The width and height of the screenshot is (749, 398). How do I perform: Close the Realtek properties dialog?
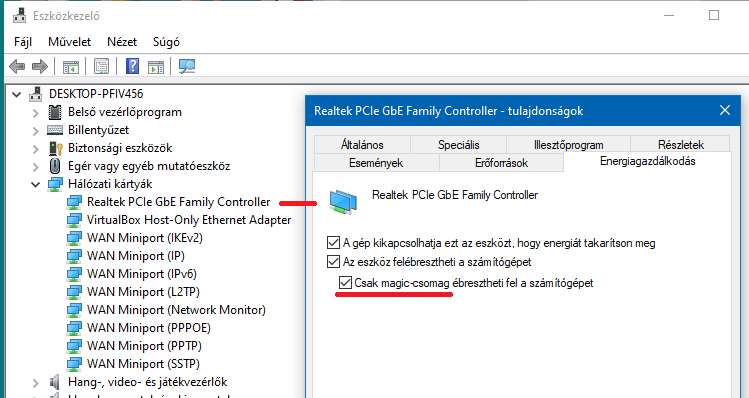coord(725,110)
